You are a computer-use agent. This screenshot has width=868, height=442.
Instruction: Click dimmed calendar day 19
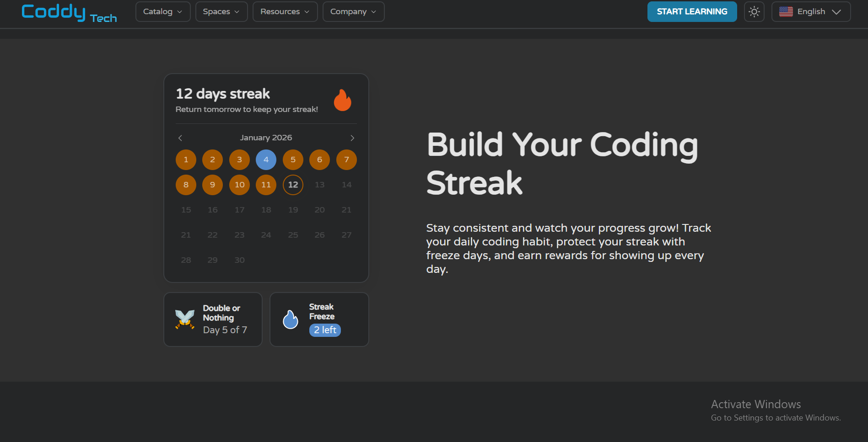(x=293, y=210)
